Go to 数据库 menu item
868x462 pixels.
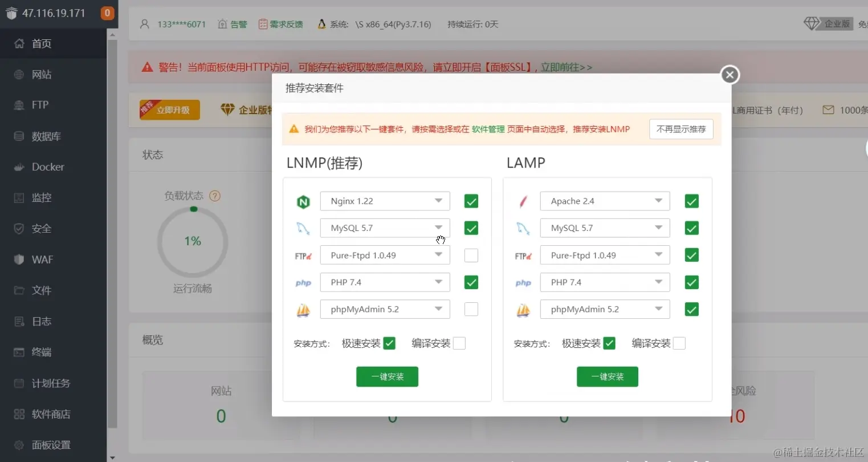54,136
